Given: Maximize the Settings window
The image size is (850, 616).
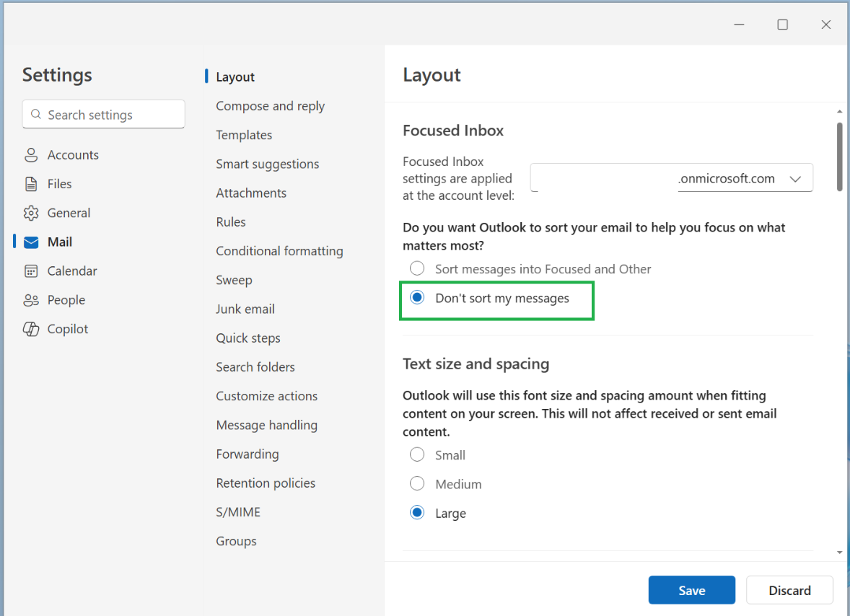Looking at the screenshot, I should [782, 25].
